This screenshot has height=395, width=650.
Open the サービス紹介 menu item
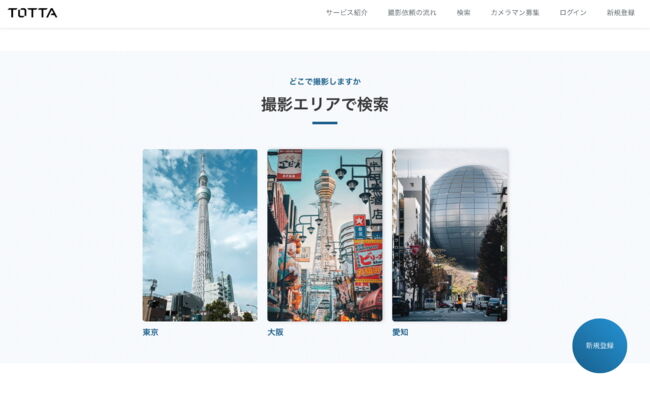tap(347, 13)
